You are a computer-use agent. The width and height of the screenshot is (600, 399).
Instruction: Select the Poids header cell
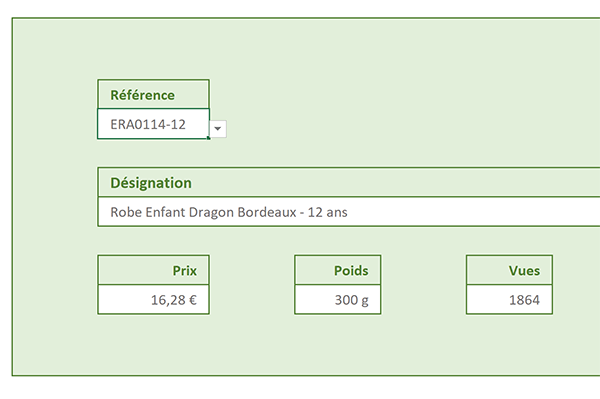pyautogui.click(x=338, y=270)
